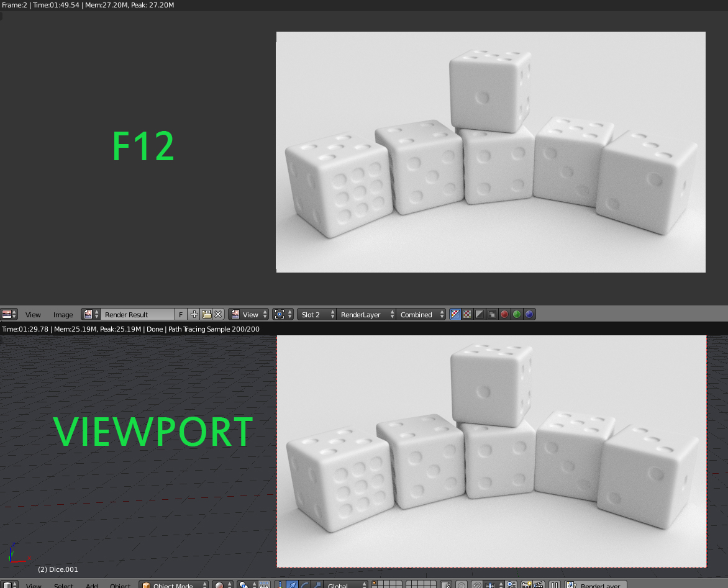Open the Image menu
Viewport: 728px width, 588px height.
pyautogui.click(x=63, y=315)
